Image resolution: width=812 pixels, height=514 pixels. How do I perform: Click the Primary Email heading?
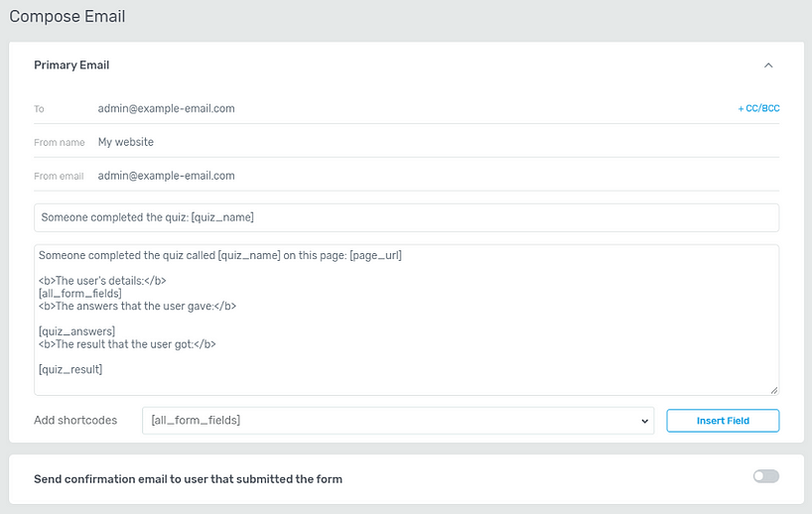pos(71,65)
